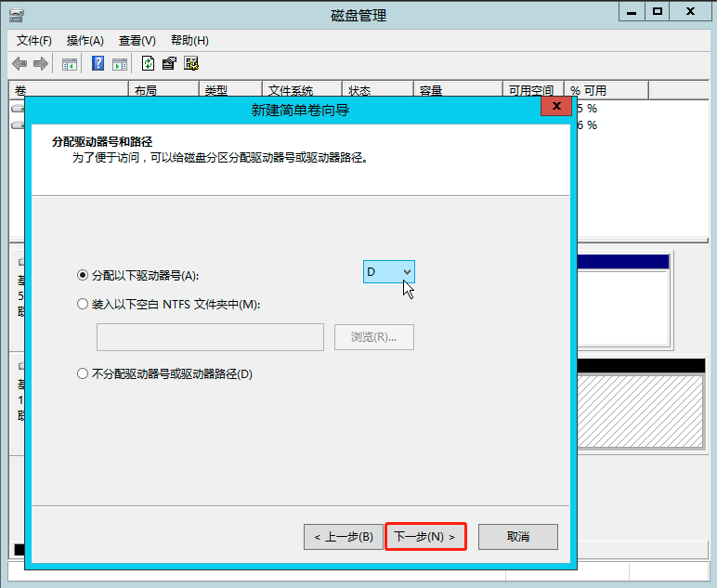Screen dimensions: 717x588
Task: Toggle the console tree pane icon
Action: point(69,64)
